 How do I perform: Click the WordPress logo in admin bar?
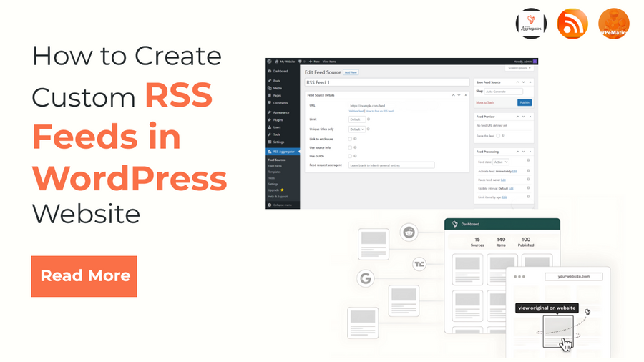point(270,62)
